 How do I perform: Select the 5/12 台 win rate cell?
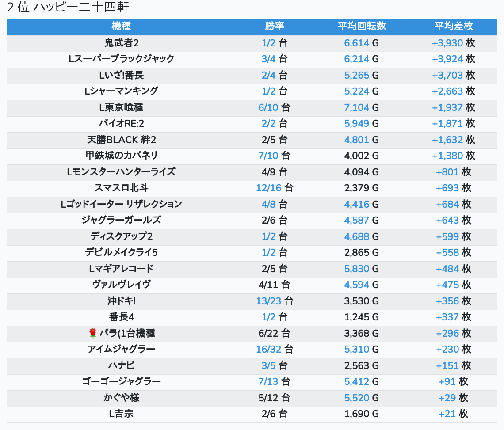[x=274, y=398]
